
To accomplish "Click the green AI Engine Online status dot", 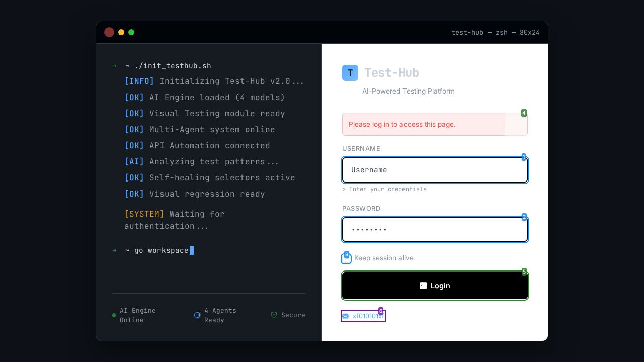I will click(114, 315).
